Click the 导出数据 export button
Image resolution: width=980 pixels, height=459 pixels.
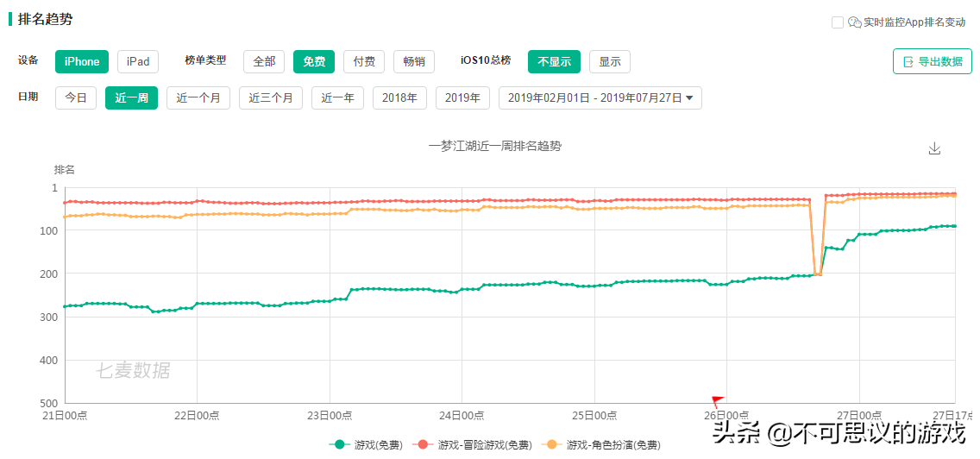932,61
